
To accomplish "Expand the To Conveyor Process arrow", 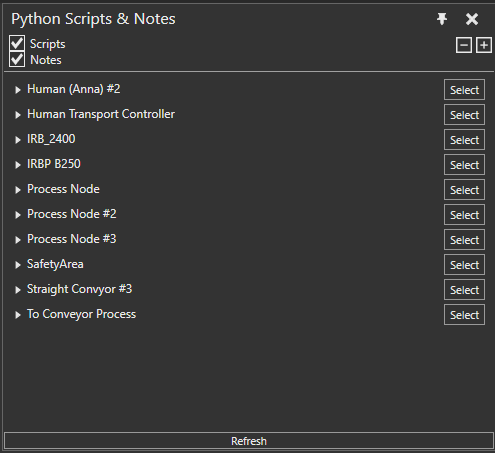I will 18,315.
